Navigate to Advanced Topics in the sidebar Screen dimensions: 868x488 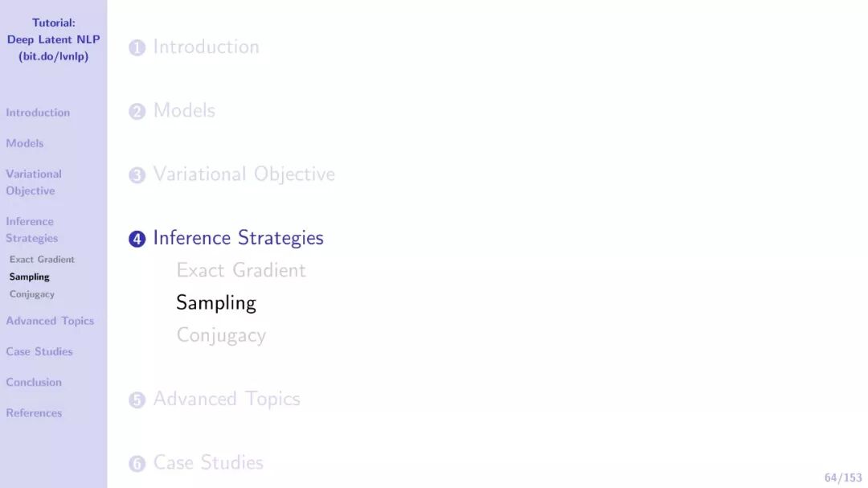[x=50, y=321]
